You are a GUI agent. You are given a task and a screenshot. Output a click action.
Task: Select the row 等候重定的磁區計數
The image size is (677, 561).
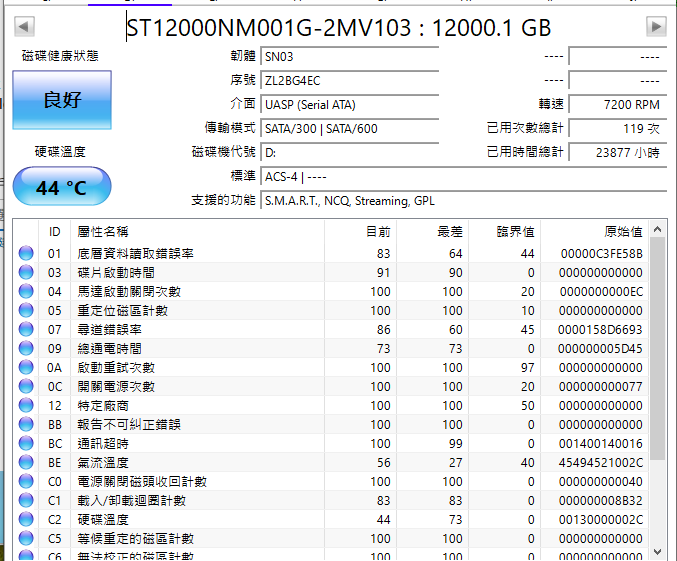tap(331, 538)
